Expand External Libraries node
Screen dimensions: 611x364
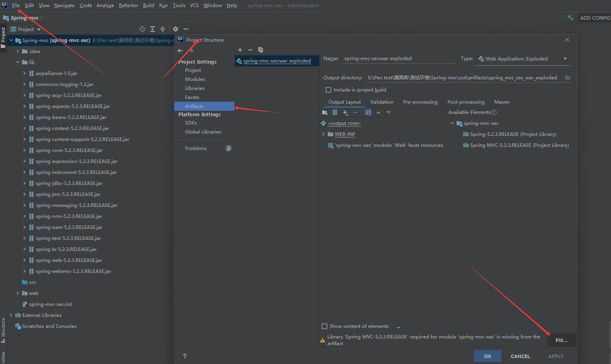coord(11,315)
